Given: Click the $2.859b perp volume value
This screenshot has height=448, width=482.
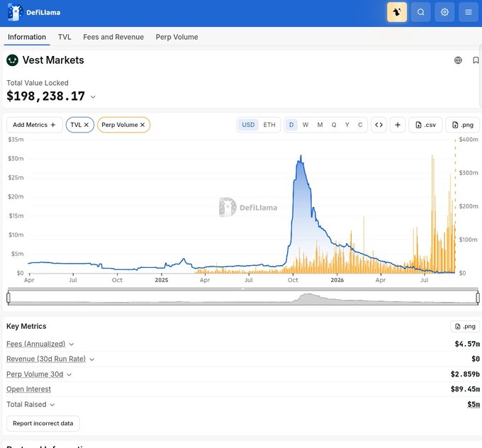Looking at the screenshot, I should click(465, 374).
